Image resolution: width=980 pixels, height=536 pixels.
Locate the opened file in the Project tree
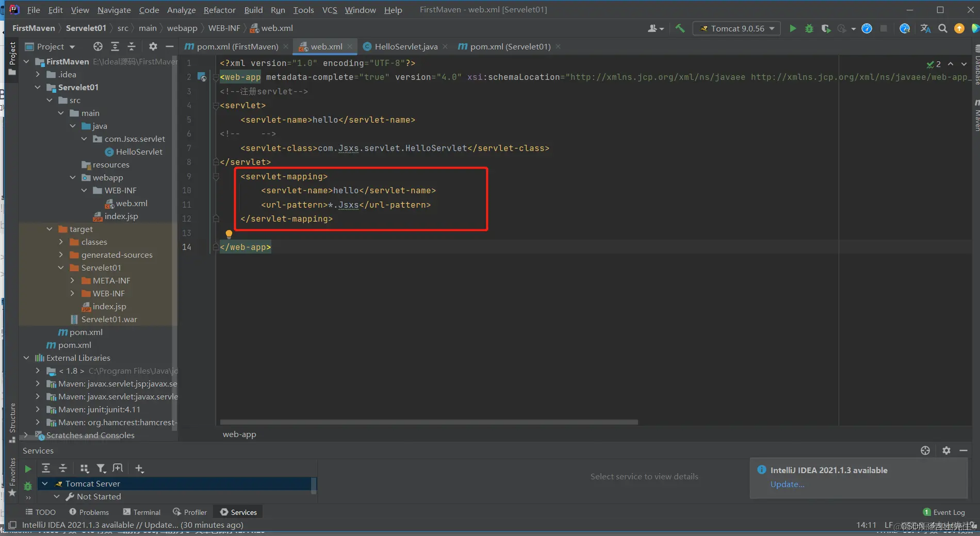[x=98, y=46]
